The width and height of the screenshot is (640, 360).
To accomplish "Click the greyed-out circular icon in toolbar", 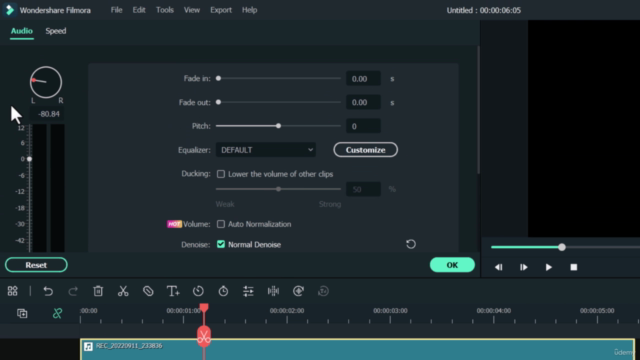I will [323, 291].
